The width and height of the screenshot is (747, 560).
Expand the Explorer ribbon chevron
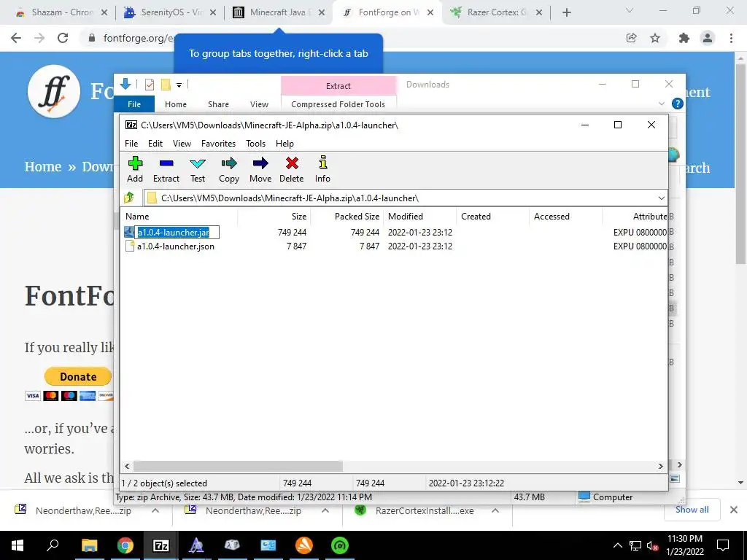661,104
